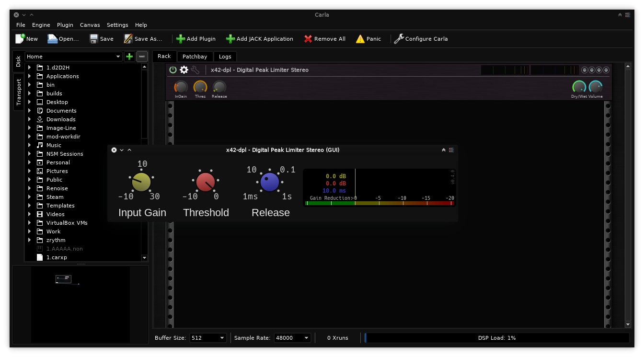Image resolution: width=644 pixels, height=357 pixels.
Task: Click the Panic warning icon
Action: pyautogui.click(x=360, y=39)
